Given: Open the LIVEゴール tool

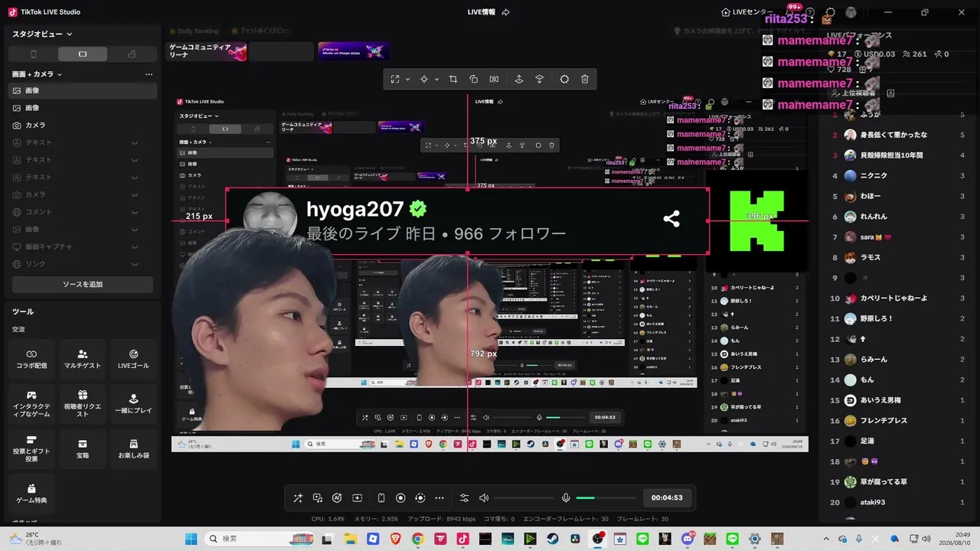Looking at the screenshot, I should coord(133,359).
